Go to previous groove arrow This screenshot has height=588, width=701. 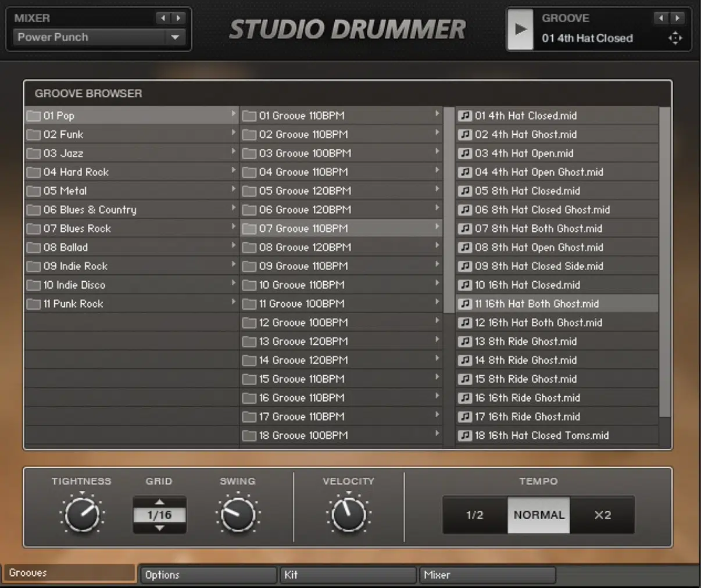pyautogui.click(x=661, y=18)
